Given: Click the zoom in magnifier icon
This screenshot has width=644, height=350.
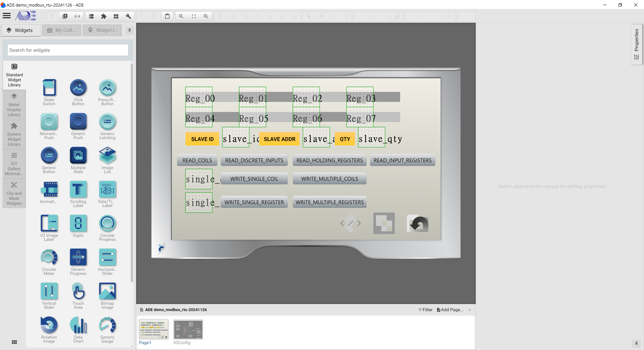Looking at the screenshot, I should [x=206, y=16].
